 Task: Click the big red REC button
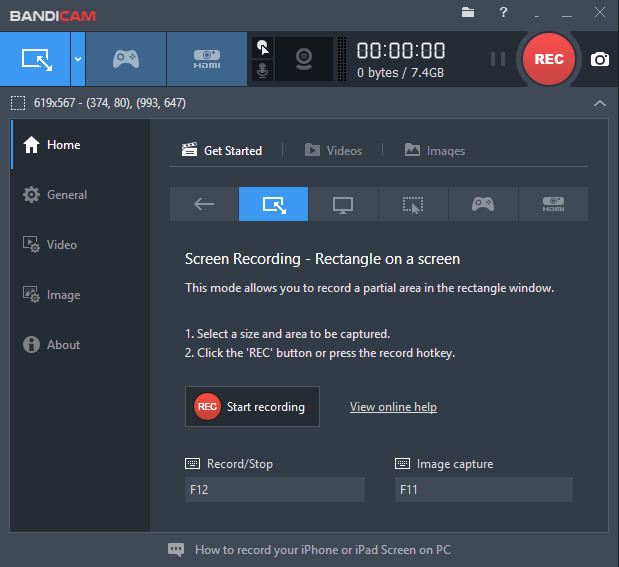[548, 59]
